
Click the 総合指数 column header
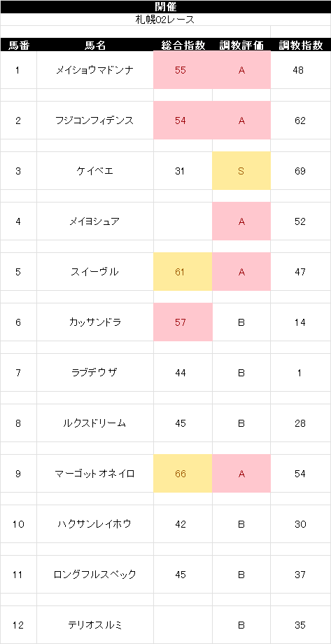[x=183, y=45]
